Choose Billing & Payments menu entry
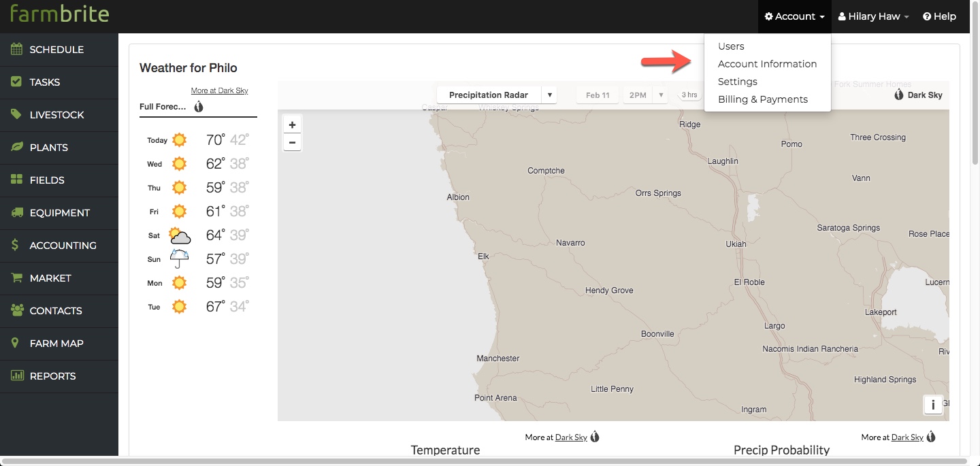 tap(762, 99)
